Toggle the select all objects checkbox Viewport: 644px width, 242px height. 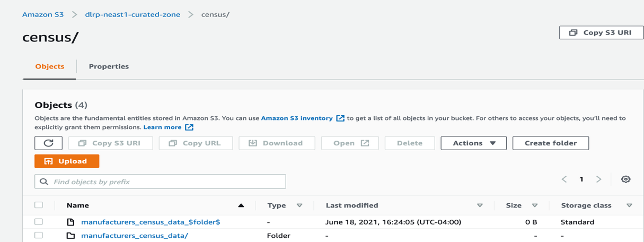point(39,205)
